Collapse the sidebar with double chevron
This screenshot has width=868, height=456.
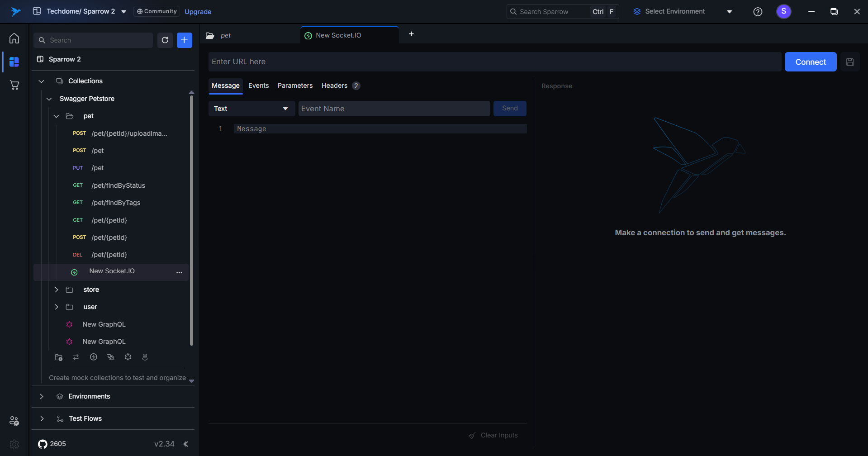click(185, 444)
